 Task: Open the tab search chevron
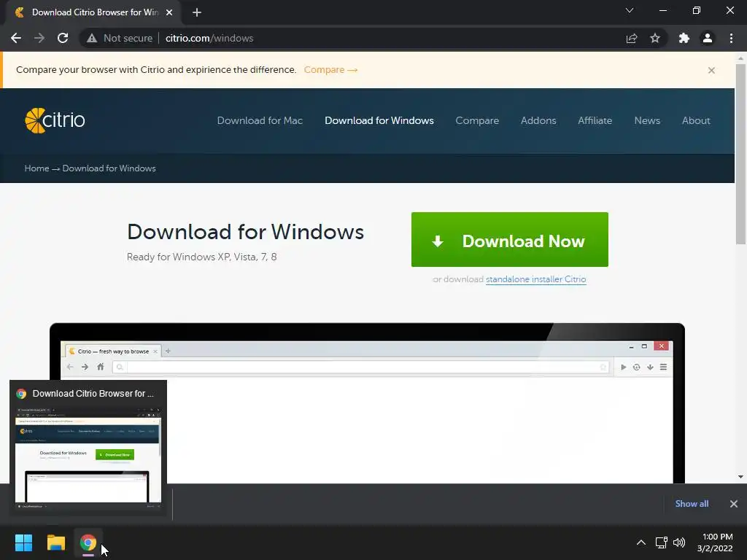pyautogui.click(x=630, y=10)
